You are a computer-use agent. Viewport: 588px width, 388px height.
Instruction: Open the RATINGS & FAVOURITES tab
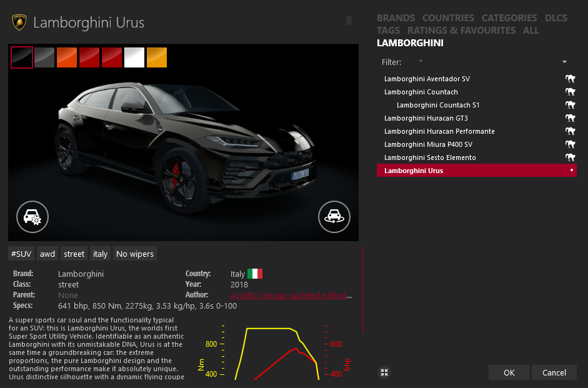tap(461, 31)
